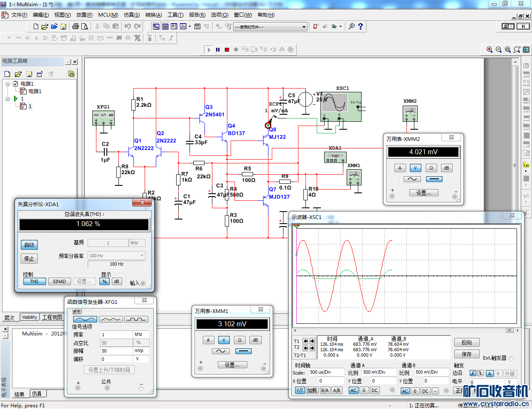Select square waveform in function generator
Screen dimensions: 532x409
136,319
